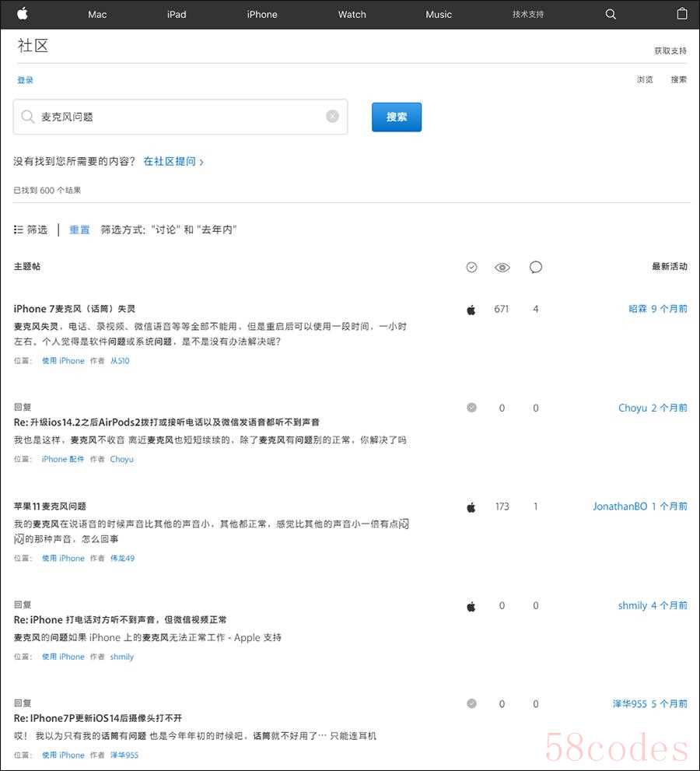Click the grey check badge on the IPhone7P reply
Viewport: 700px width, 771px height.
471,703
